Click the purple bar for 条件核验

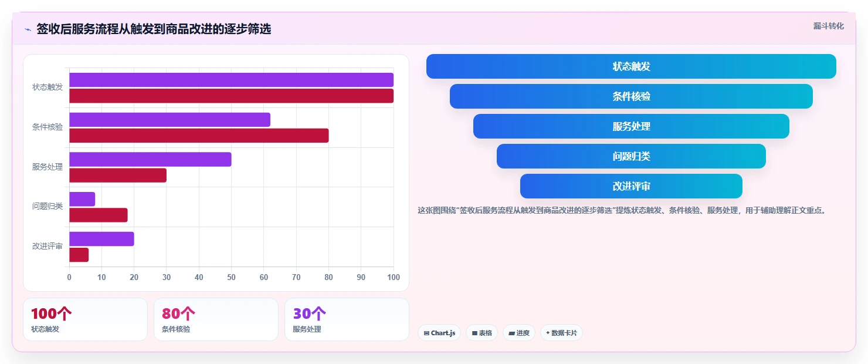pyautogui.click(x=169, y=120)
